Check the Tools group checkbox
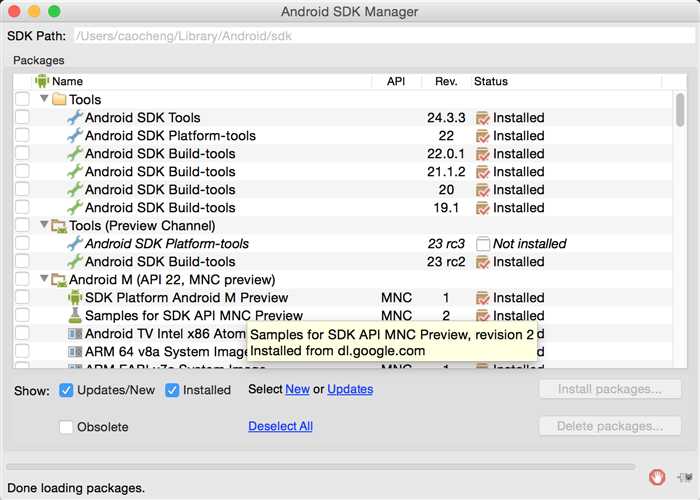 tap(22, 99)
